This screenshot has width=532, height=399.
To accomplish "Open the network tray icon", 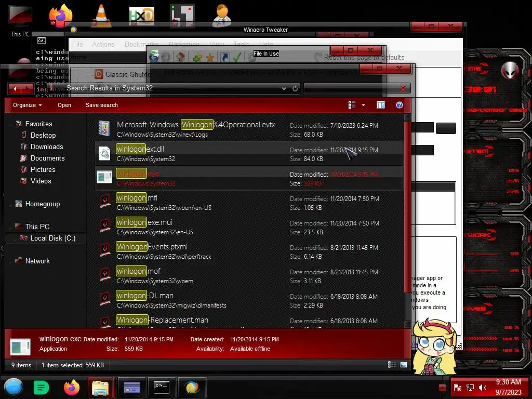I will tap(470, 388).
